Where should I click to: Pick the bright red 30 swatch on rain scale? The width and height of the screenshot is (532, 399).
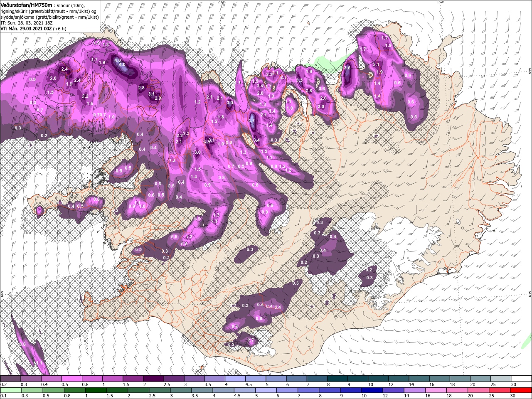point(521,390)
